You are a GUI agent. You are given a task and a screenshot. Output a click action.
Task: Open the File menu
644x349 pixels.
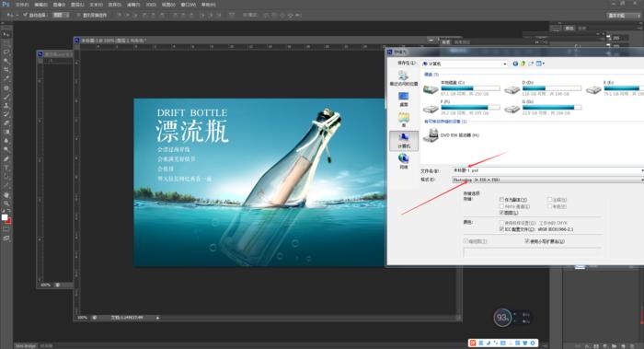tap(22, 5)
